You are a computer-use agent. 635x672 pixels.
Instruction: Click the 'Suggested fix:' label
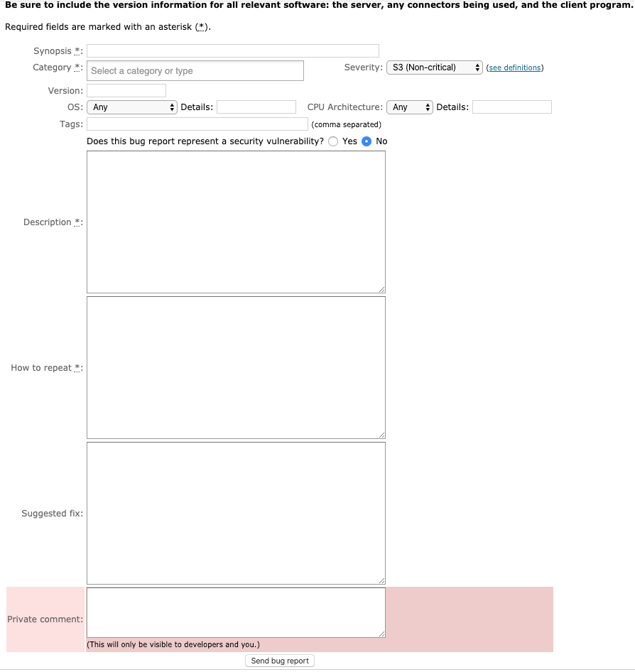click(x=53, y=514)
